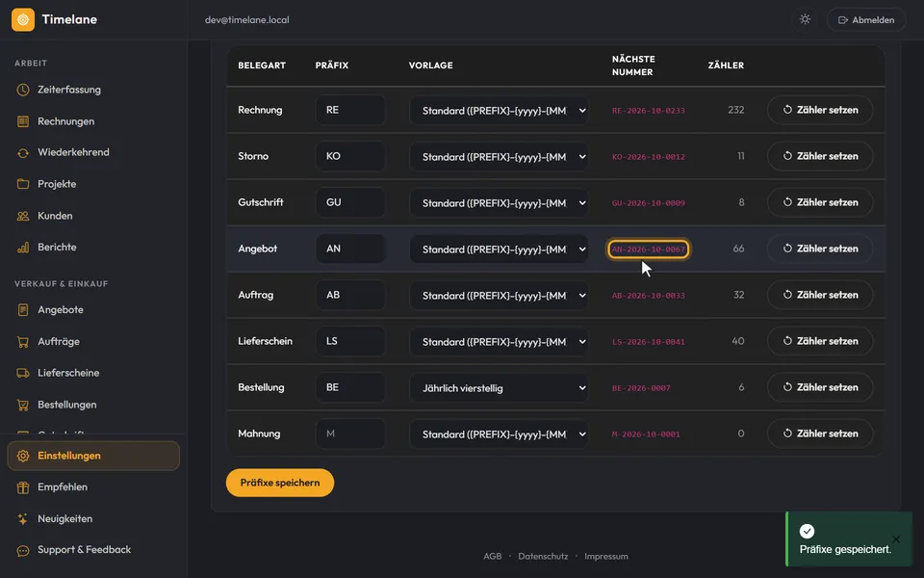Screen dimensions: 924x578
Task: Click the Timelane logo icon
Action: click(x=23, y=19)
